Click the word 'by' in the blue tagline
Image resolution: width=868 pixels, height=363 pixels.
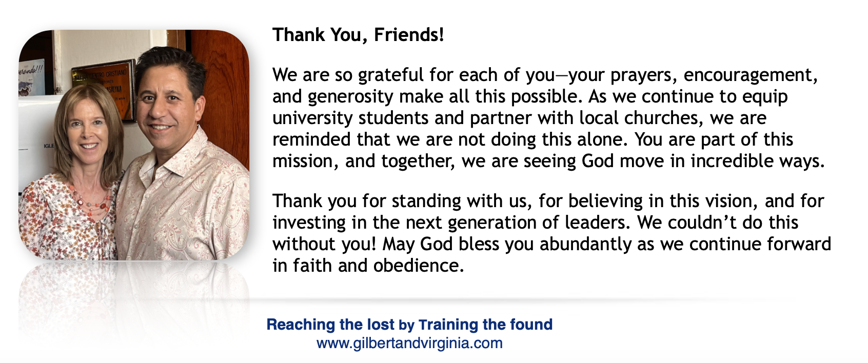406,325
